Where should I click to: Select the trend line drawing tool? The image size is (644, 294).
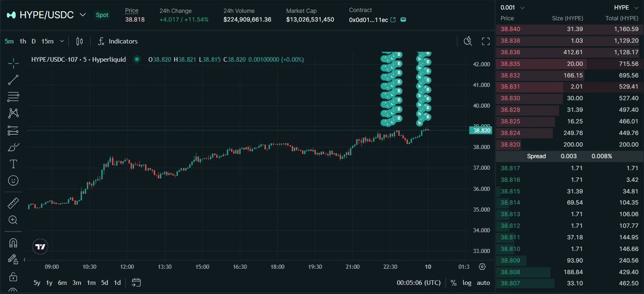[x=13, y=80]
